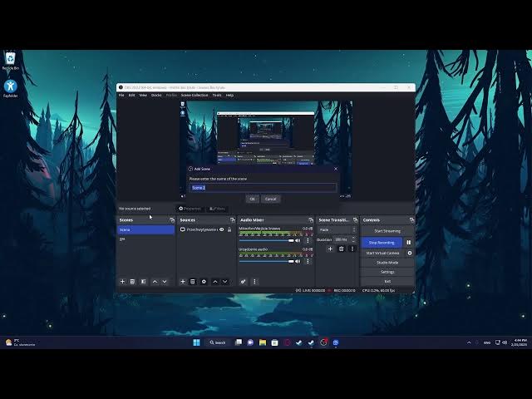Open OBS Settings from Controls
Viewport: 532px width, 399px height.
click(x=387, y=272)
